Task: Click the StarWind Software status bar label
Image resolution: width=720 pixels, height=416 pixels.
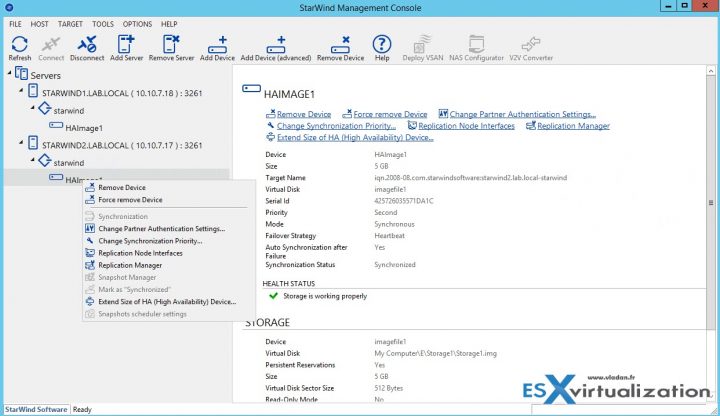Action: pos(36,409)
